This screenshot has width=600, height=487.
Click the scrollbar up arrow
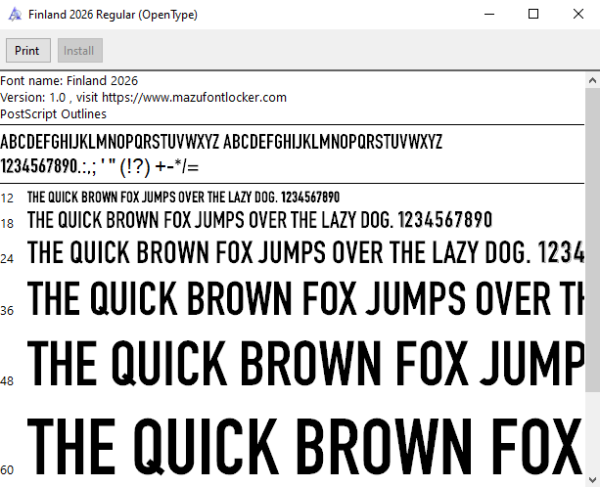592,80
